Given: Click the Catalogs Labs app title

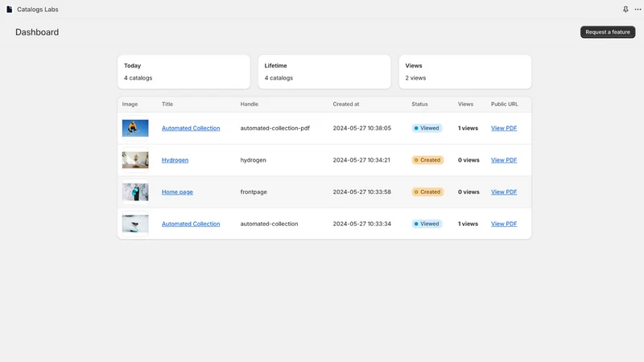Looking at the screenshot, I should pyautogui.click(x=37, y=9).
